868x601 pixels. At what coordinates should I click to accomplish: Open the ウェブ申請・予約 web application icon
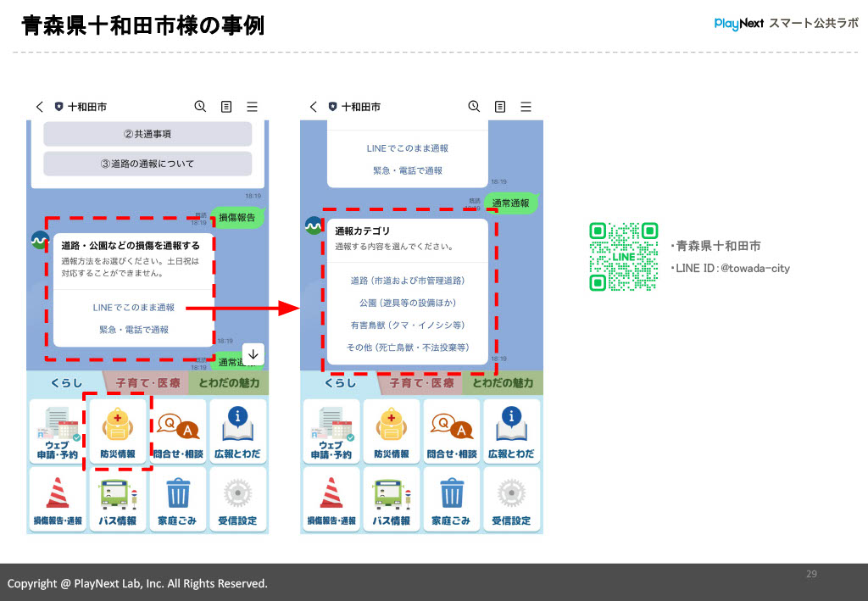(x=58, y=431)
